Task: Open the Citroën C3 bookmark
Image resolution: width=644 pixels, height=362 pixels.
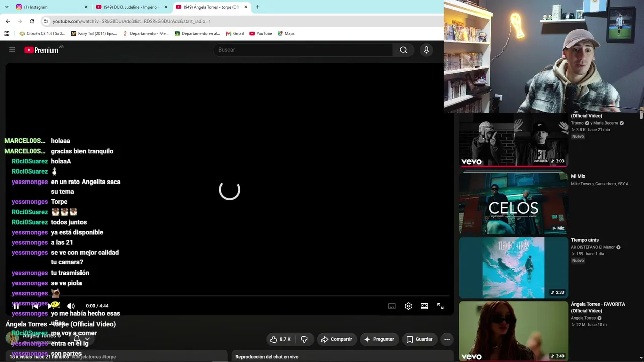Action: pyautogui.click(x=42, y=34)
